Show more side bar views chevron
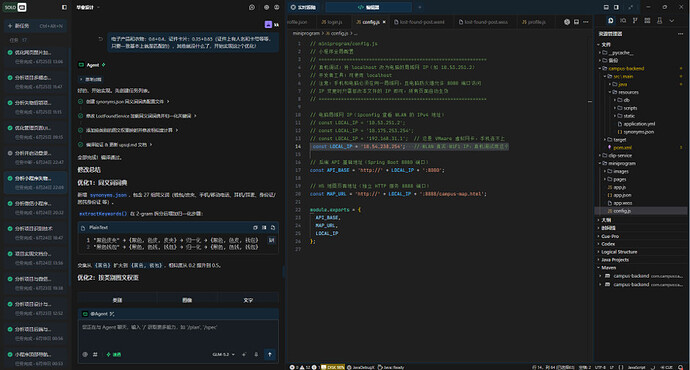The height and width of the screenshot is (370, 690). pyautogui.click(x=672, y=21)
